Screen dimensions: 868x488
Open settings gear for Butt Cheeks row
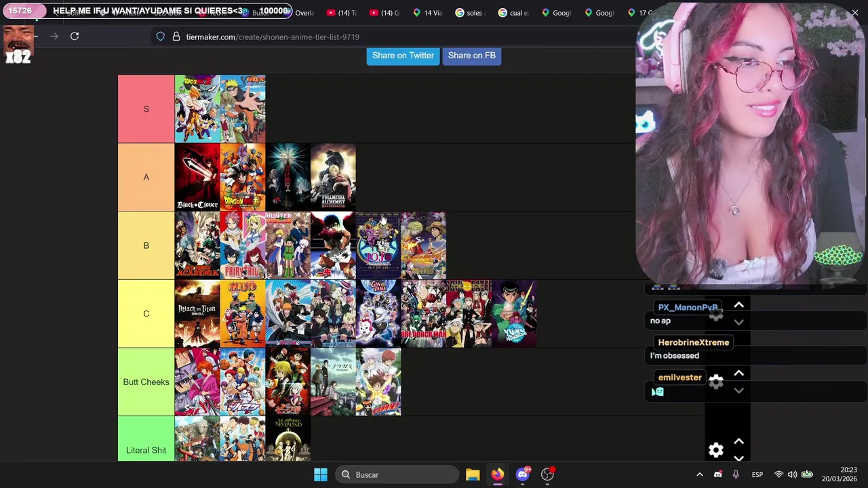point(716,382)
